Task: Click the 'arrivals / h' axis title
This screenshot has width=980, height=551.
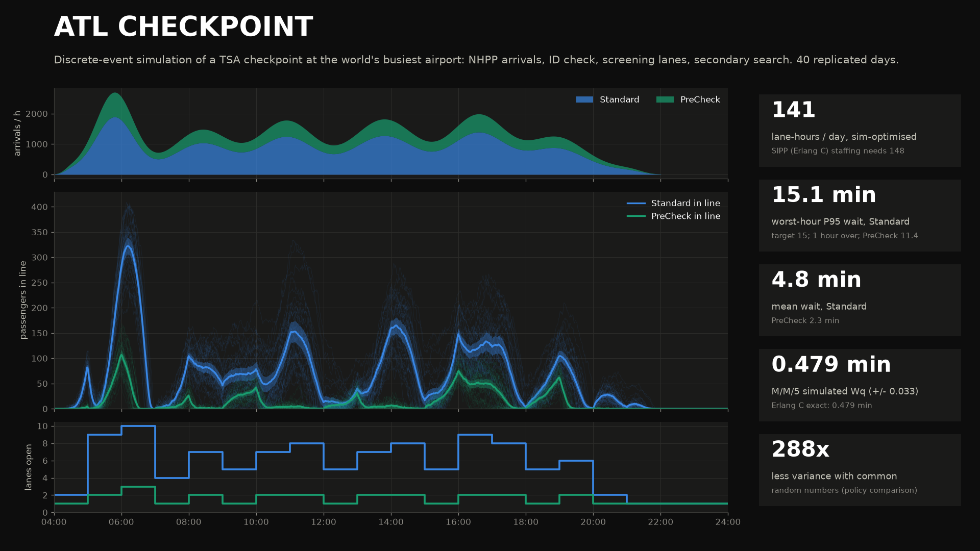Action: [17, 133]
